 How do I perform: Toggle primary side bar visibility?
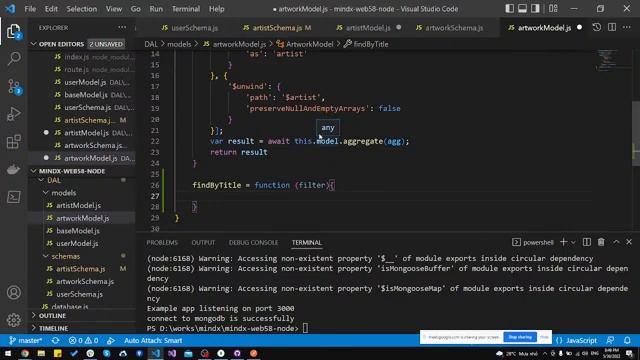509,9
